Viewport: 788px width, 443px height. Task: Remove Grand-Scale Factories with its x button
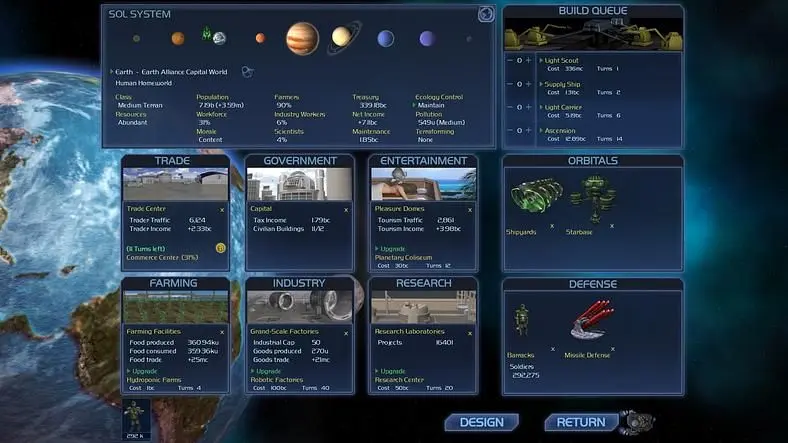[x=346, y=334]
